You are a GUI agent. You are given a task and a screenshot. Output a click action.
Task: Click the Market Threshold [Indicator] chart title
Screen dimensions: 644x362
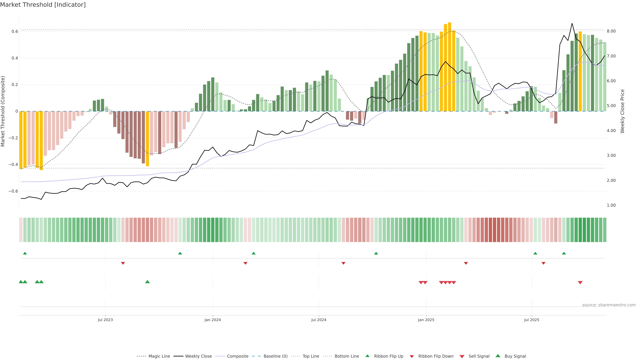[x=43, y=5]
